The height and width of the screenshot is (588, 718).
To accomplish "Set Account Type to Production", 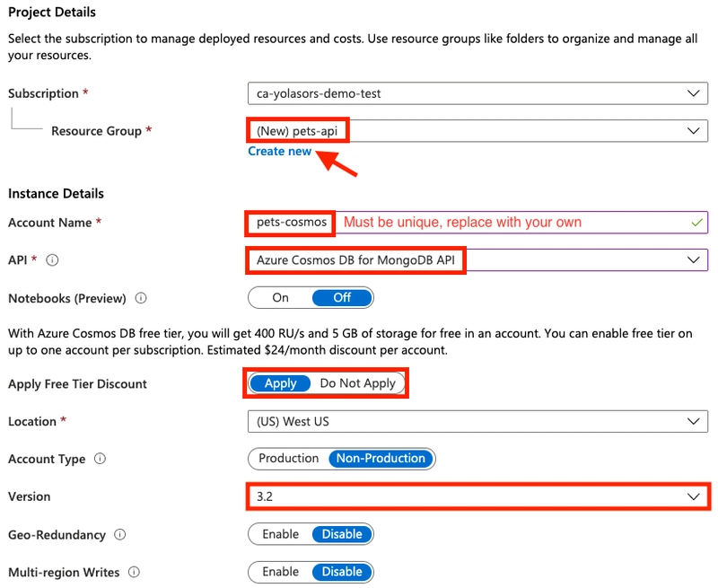I will click(x=288, y=459).
